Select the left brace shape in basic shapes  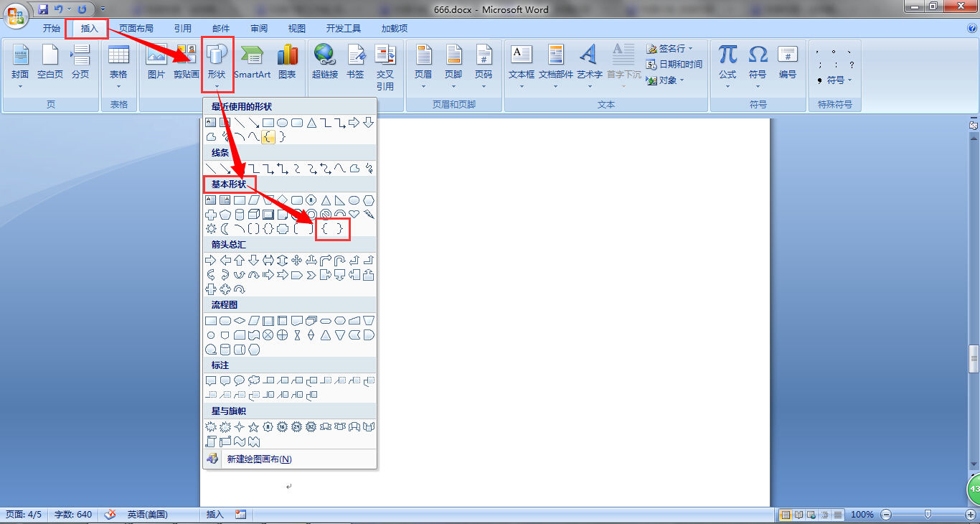click(x=325, y=229)
